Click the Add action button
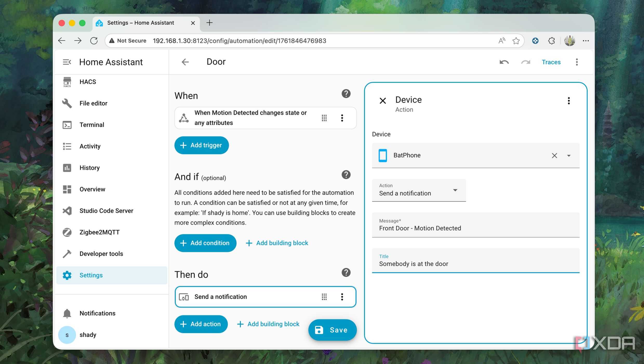This screenshot has width=644, height=364. tap(201, 324)
